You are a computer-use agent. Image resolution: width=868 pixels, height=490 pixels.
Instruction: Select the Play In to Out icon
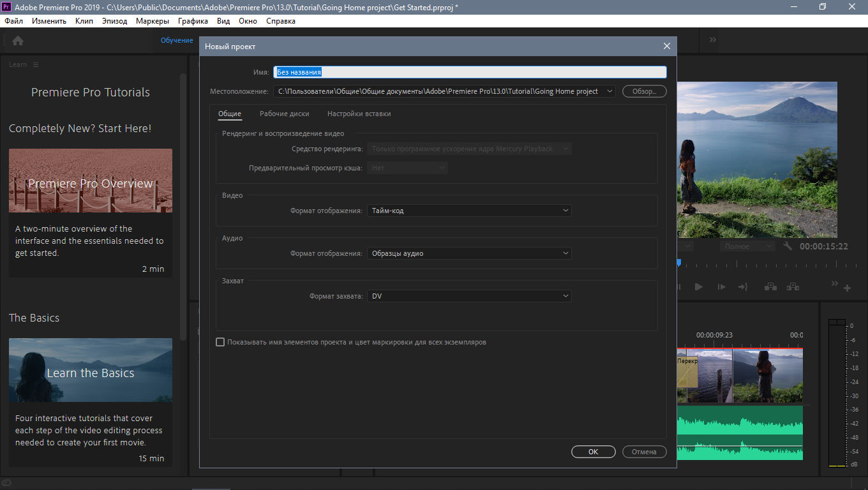click(743, 286)
